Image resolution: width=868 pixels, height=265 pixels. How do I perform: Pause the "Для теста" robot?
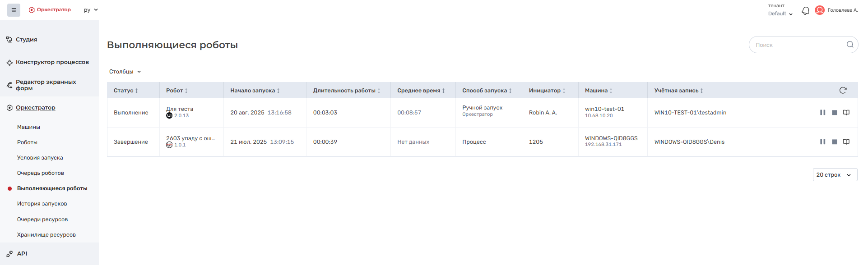click(x=822, y=113)
